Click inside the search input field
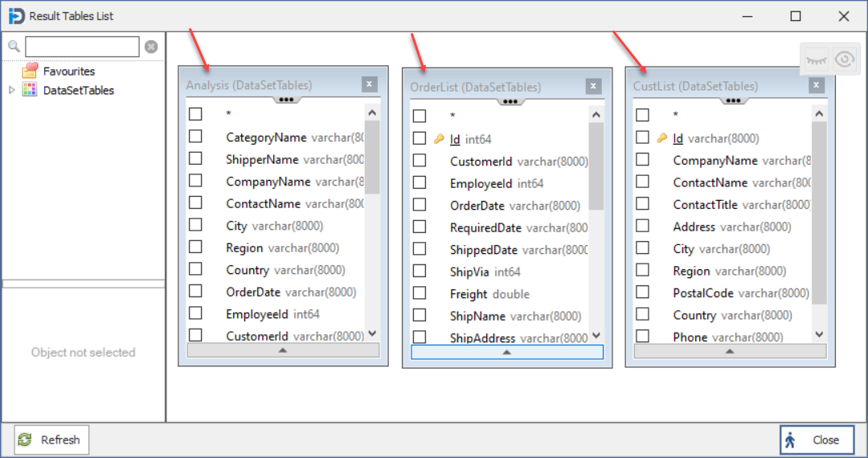Image resolution: width=868 pixels, height=458 pixels. 82,47
